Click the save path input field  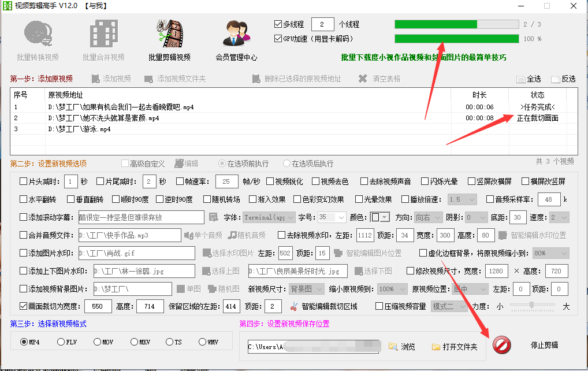(313, 347)
